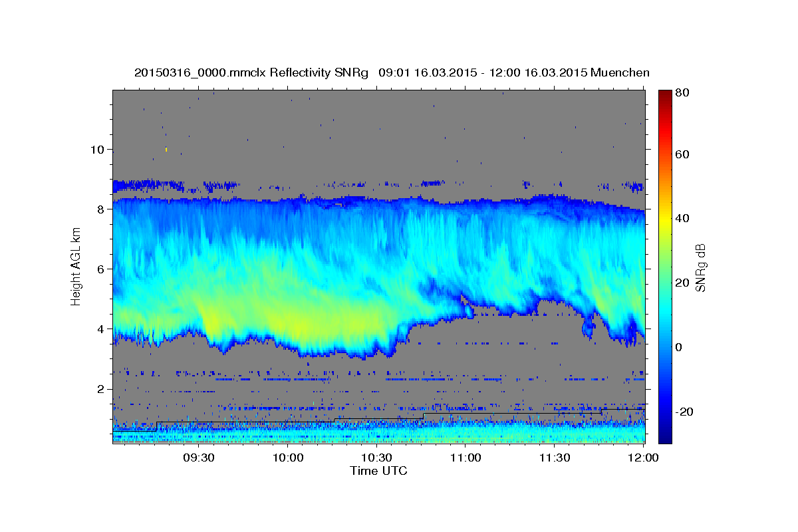This screenshot has width=798, height=532.
Task: Click the plot title starting with 20150316_0000.mmclx
Action: tap(392, 72)
